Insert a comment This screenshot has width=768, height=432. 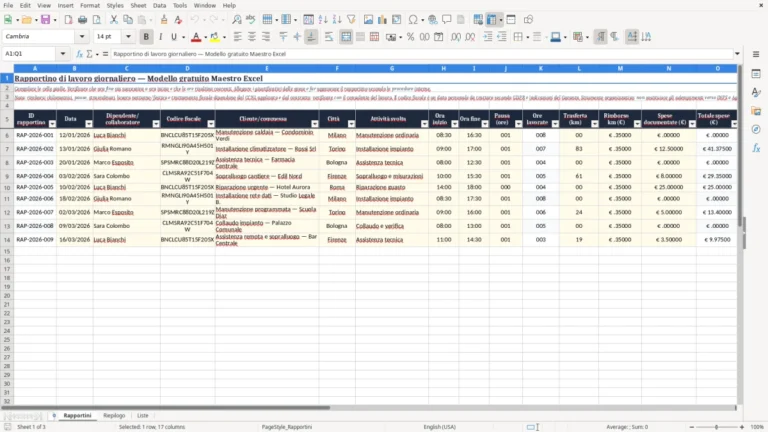(447, 20)
